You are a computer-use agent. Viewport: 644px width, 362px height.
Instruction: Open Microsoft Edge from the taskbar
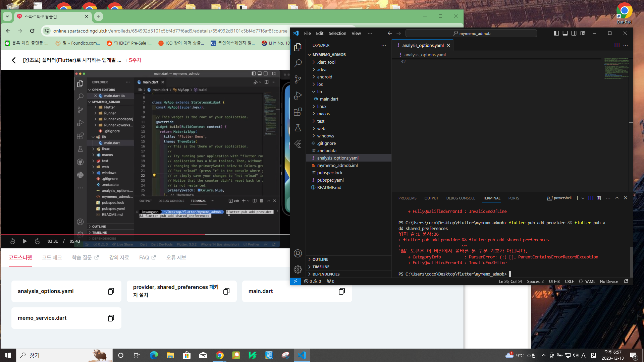pyautogui.click(x=154, y=355)
